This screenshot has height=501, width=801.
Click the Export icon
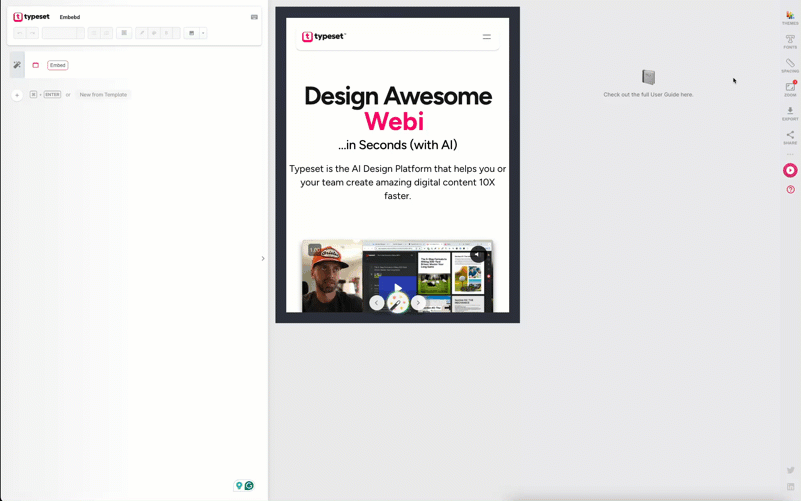point(790,113)
